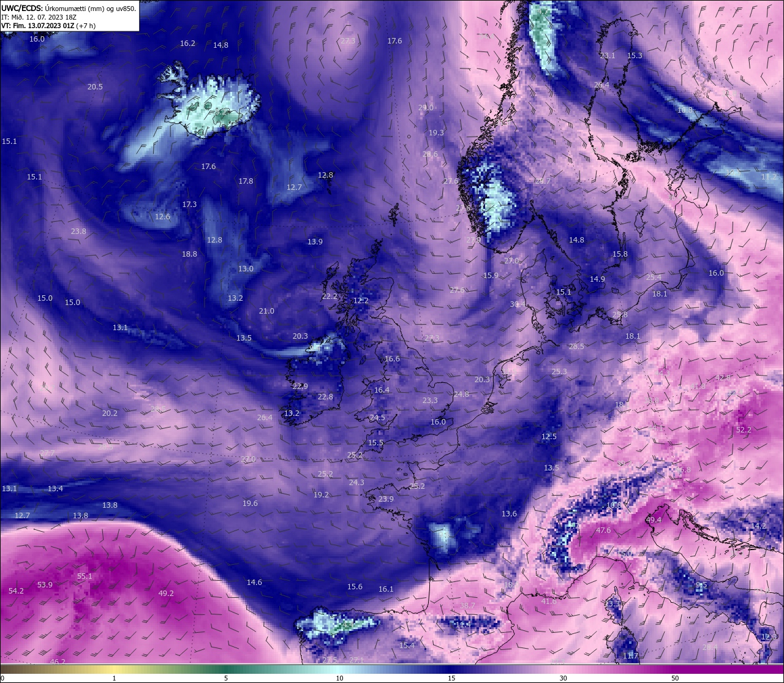
Task: Click the map value 21.0
Action: tap(266, 311)
